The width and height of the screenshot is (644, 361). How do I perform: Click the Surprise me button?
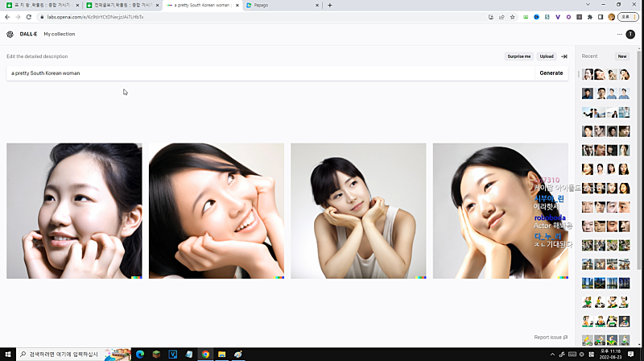click(x=518, y=56)
